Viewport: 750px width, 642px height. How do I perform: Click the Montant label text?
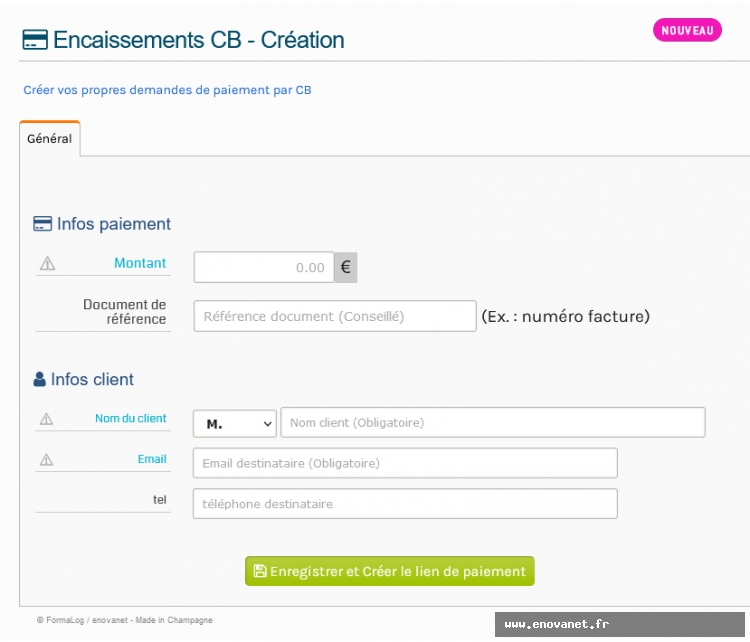140,263
